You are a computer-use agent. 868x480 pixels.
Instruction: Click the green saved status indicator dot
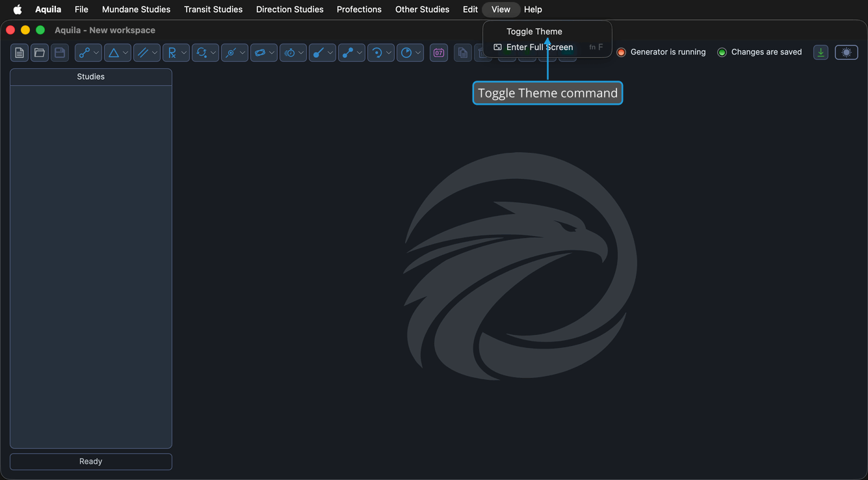point(722,52)
